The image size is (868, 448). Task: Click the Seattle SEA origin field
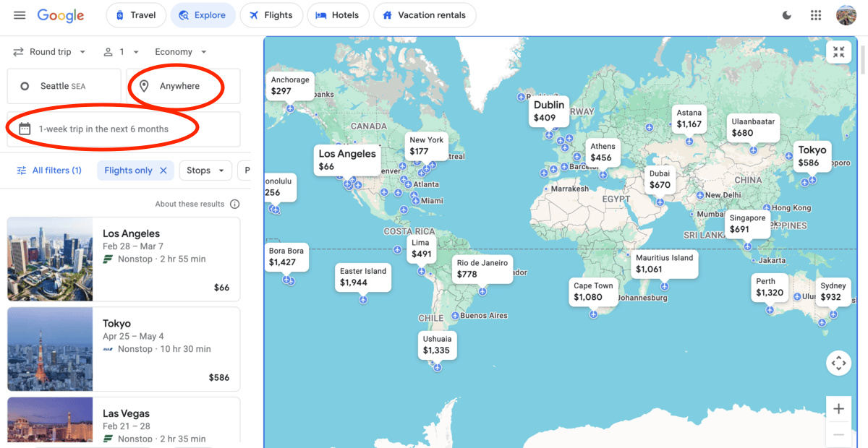(64, 85)
